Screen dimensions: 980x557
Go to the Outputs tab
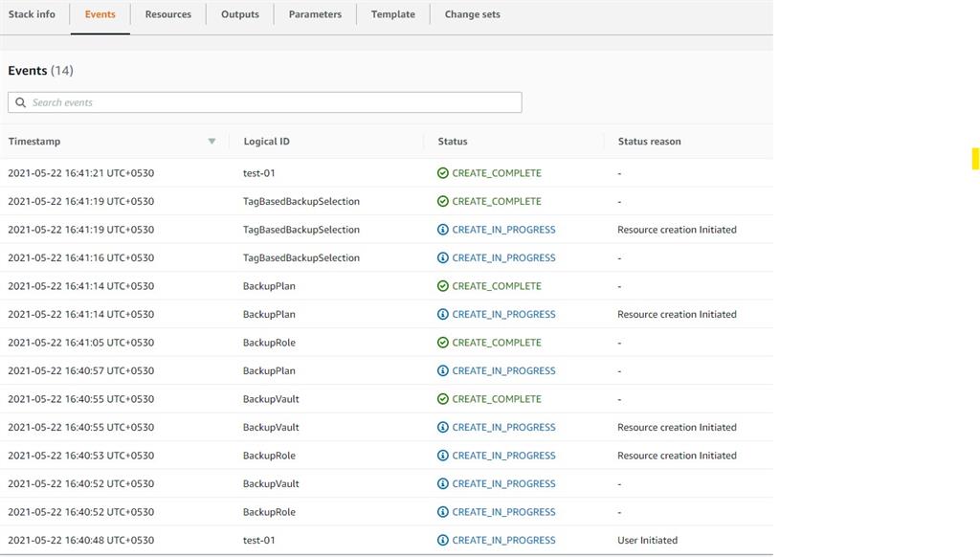239,14
